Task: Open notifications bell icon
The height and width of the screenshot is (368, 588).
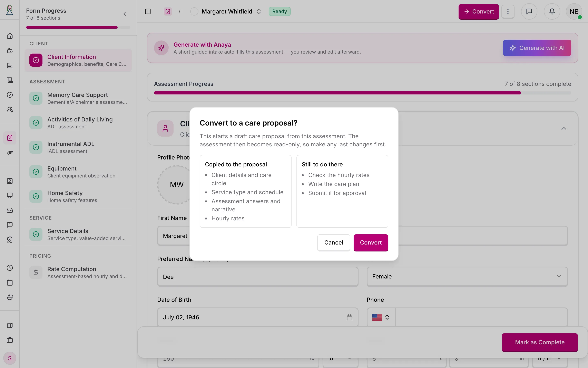Action: [552, 11]
